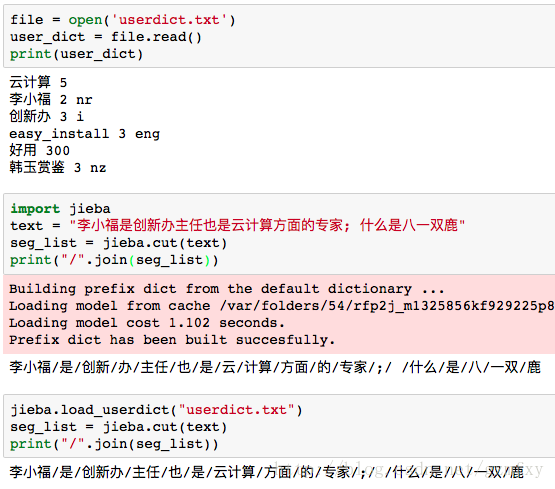Click the Prefix dict has been built line
Viewport: 555px width, 489px height.
(x=172, y=340)
